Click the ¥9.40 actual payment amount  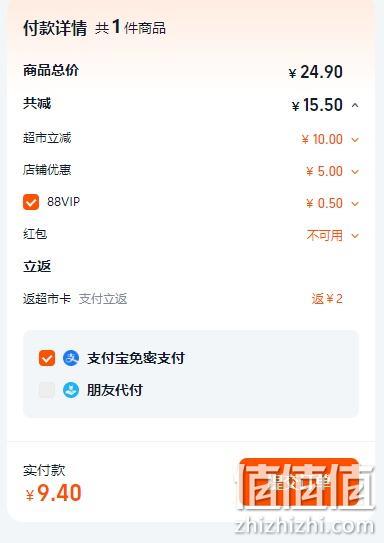coord(54,493)
